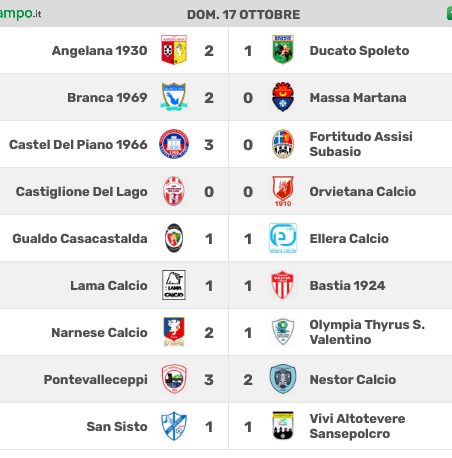Click the green button in the header corner

449,14
